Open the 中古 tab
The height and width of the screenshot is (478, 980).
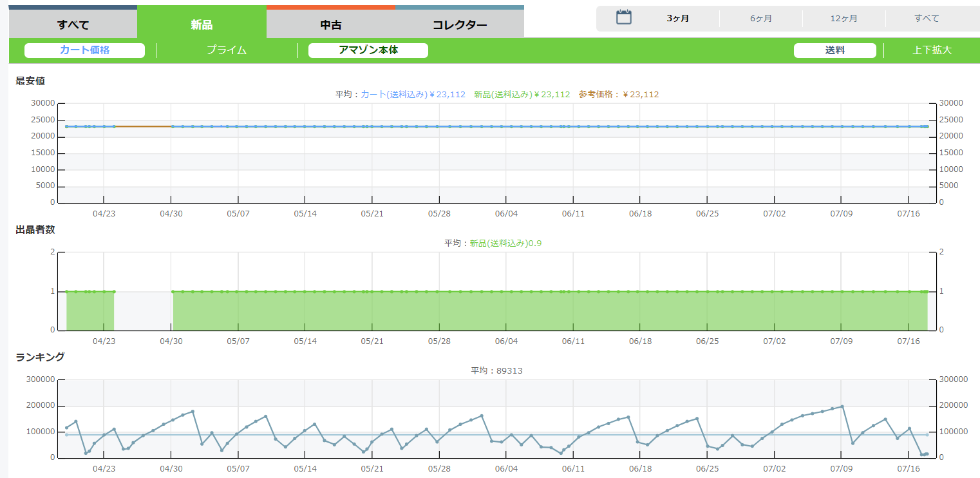(330, 25)
